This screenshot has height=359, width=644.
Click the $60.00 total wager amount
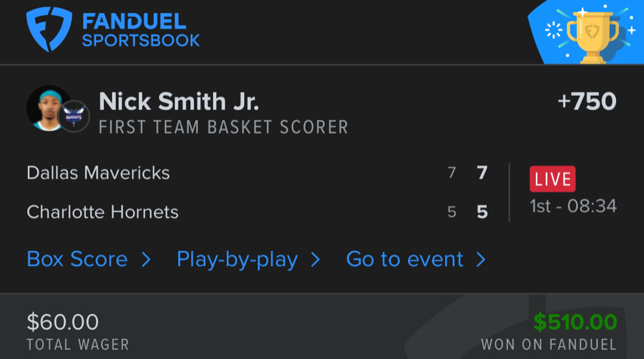coord(63,322)
